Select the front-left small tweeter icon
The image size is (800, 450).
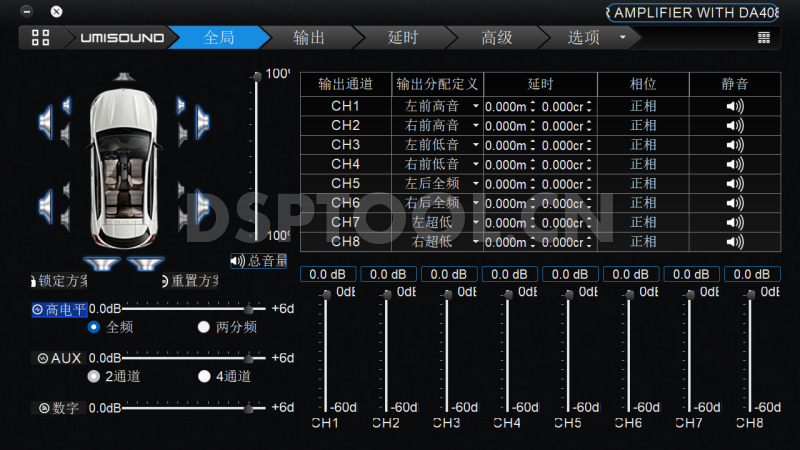click(x=67, y=106)
